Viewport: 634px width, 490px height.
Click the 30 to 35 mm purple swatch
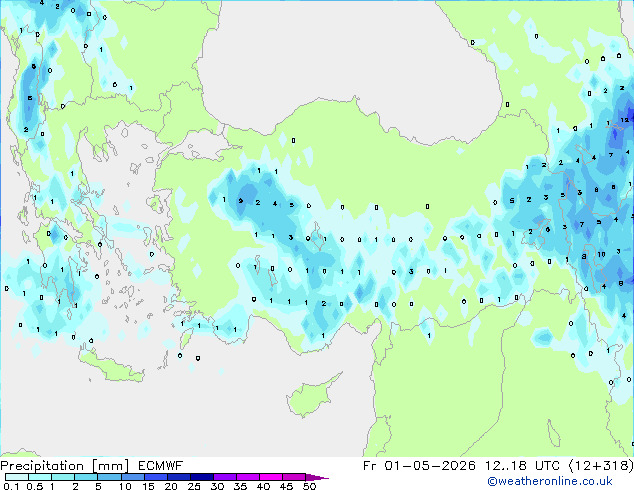click(x=224, y=477)
